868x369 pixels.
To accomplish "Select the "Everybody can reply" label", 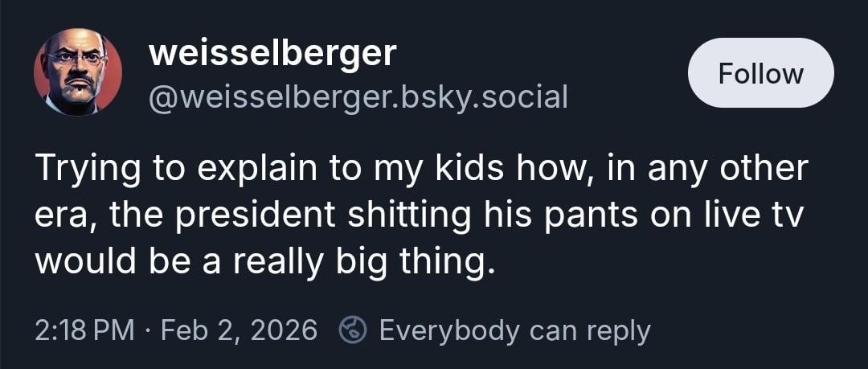I will (x=514, y=330).
